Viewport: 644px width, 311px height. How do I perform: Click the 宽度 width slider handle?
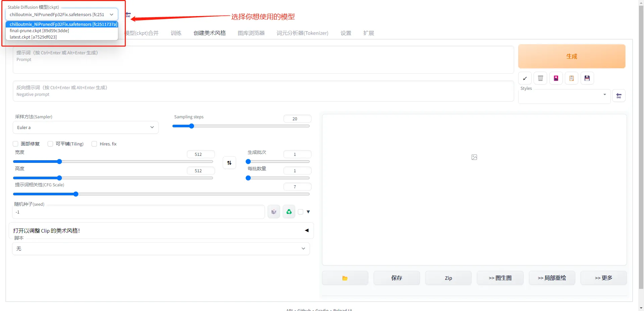59,162
